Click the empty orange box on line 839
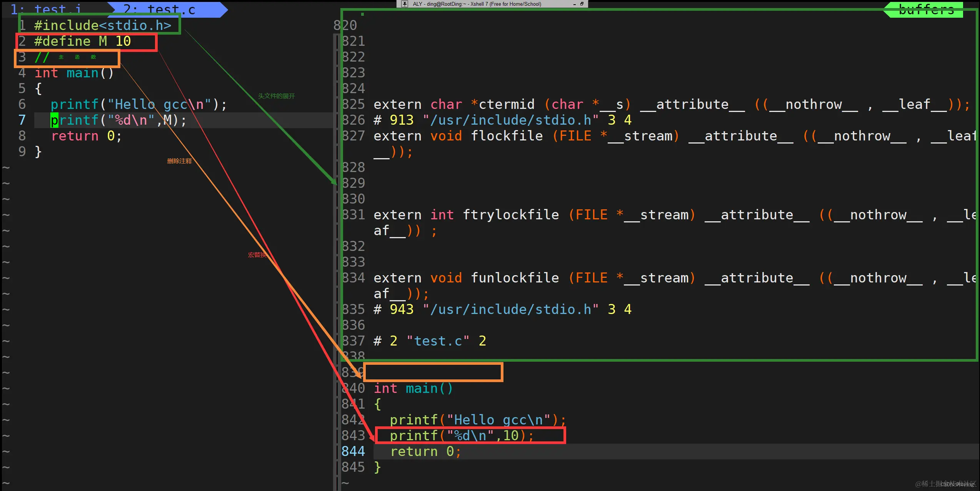 click(x=433, y=372)
